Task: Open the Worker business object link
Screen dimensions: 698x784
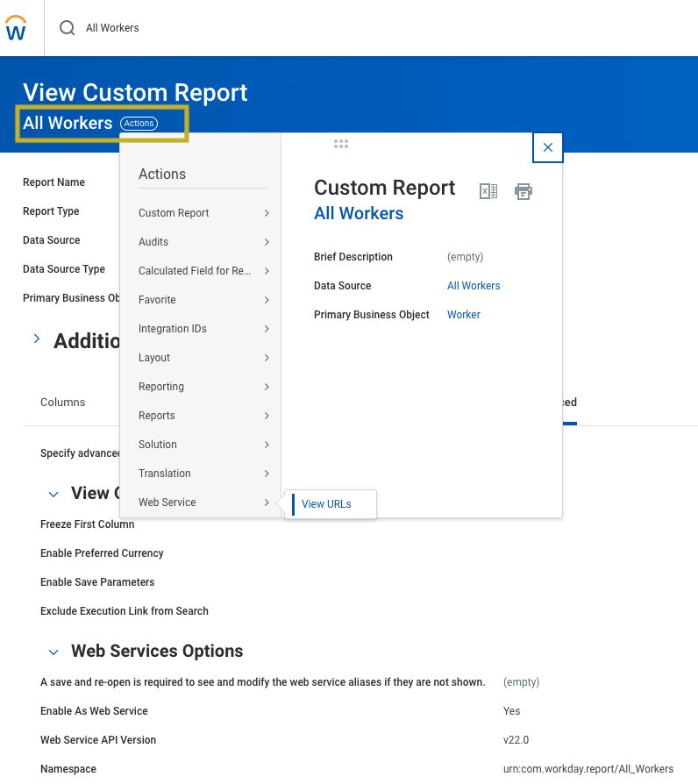Action: coord(464,315)
